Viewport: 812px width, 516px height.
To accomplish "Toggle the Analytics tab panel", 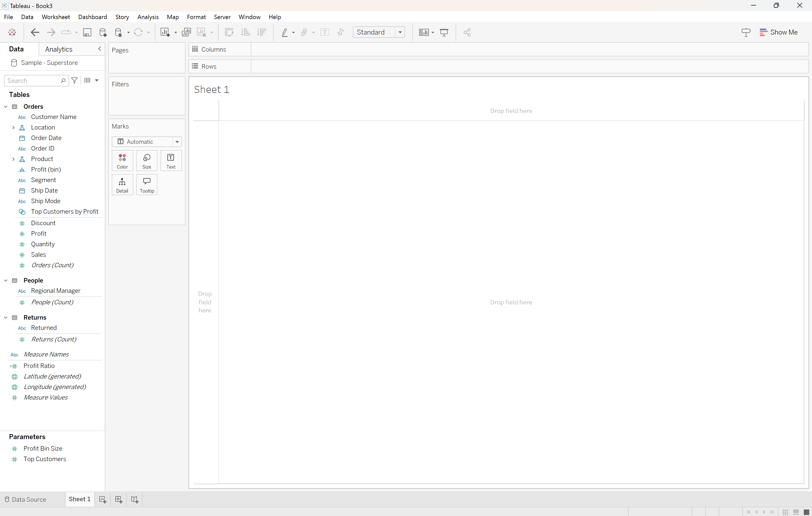I will [x=59, y=49].
